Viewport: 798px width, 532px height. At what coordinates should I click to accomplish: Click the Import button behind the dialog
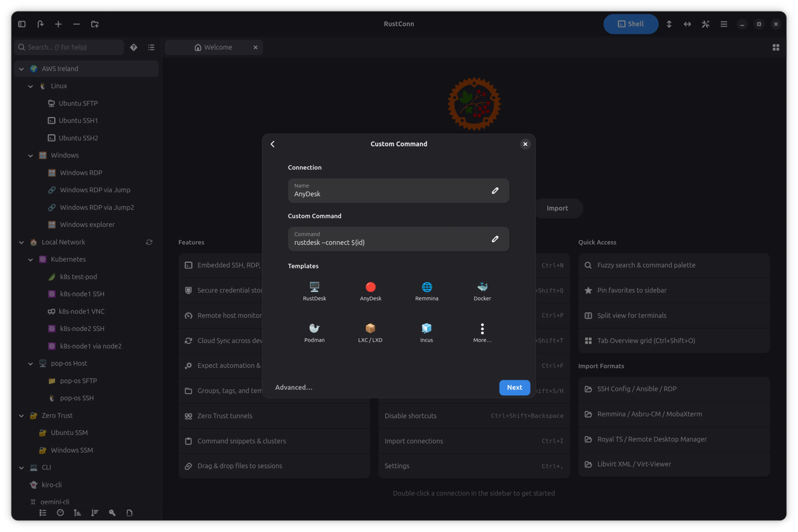(x=557, y=208)
